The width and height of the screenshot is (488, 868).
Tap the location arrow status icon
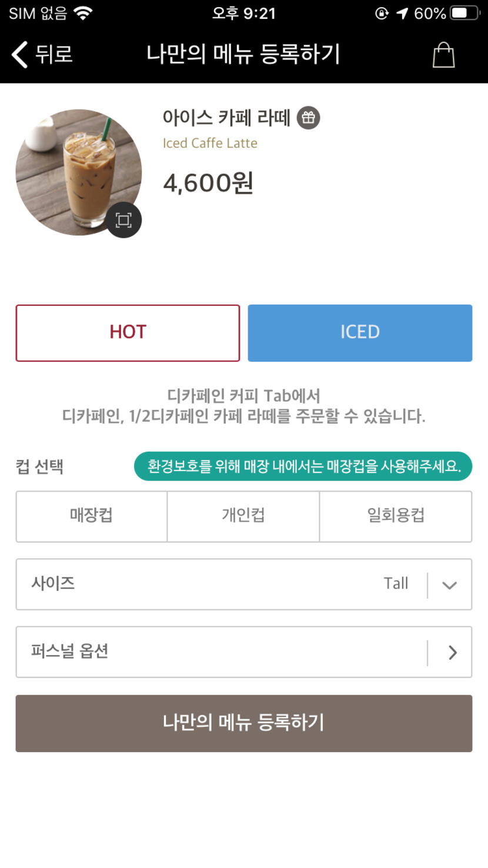click(x=402, y=14)
